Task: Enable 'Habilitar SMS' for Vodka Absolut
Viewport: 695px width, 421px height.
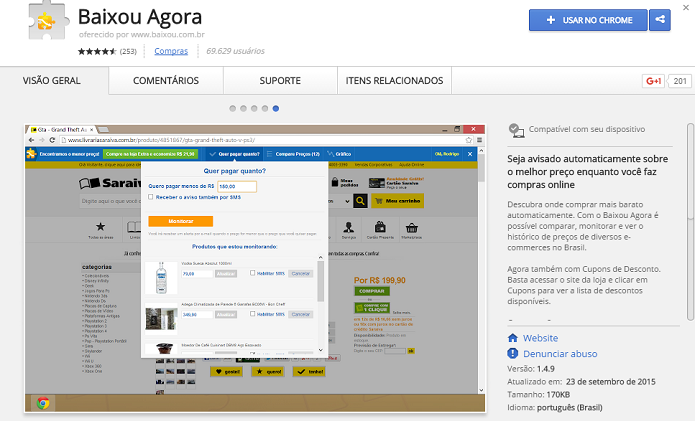Action: (x=252, y=273)
